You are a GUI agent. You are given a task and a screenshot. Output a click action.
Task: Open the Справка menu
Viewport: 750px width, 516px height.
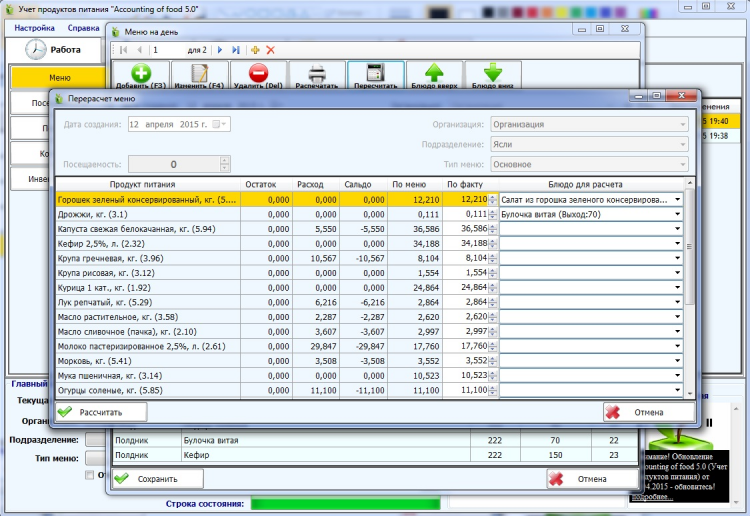click(83, 28)
